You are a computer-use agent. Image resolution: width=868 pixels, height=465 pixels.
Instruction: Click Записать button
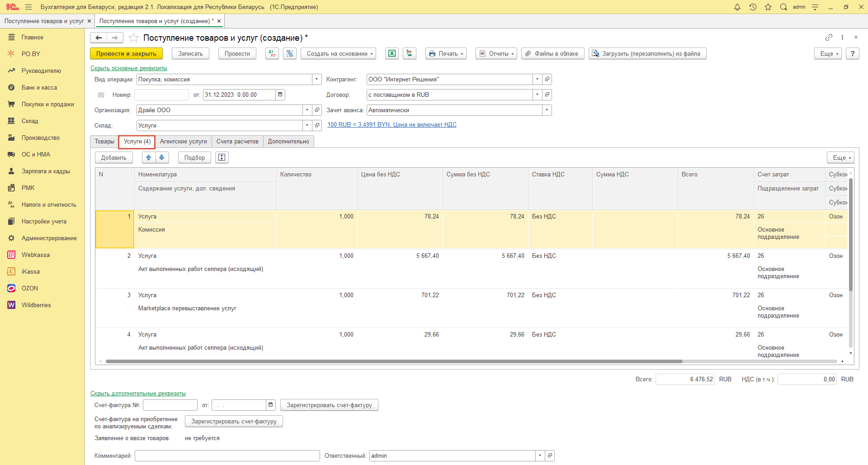tap(190, 53)
